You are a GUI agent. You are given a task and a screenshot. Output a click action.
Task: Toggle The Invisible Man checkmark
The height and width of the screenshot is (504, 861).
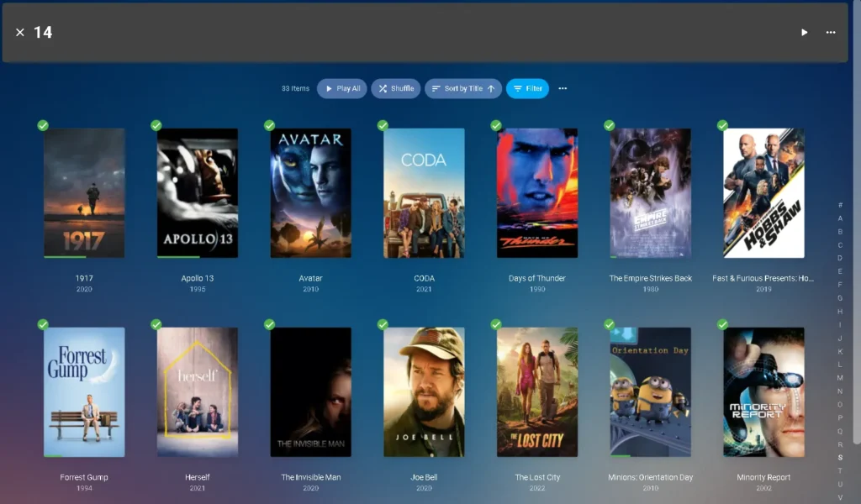(269, 325)
